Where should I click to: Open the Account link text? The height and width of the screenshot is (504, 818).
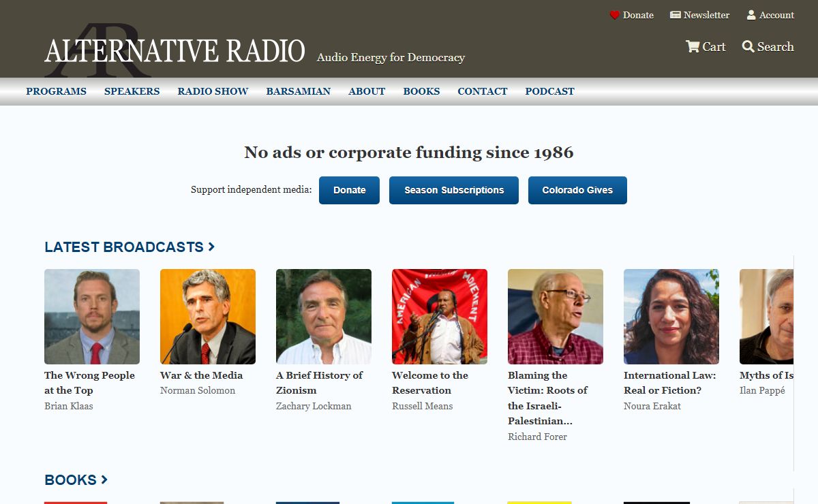(x=776, y=15)
